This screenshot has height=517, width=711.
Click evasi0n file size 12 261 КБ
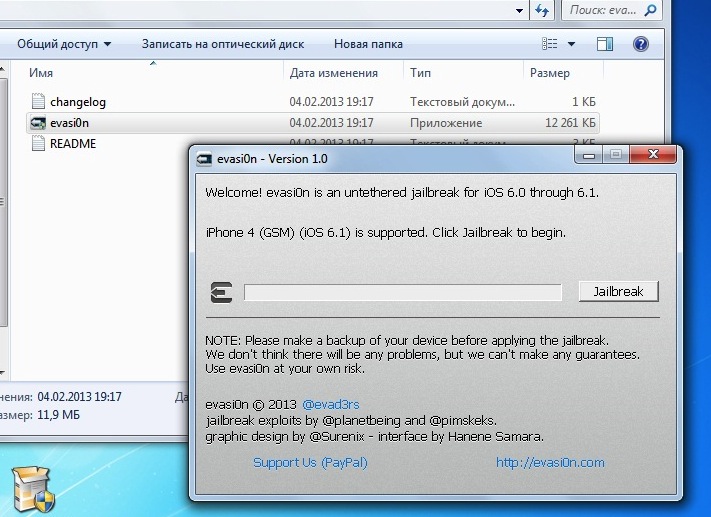[570, 123]
